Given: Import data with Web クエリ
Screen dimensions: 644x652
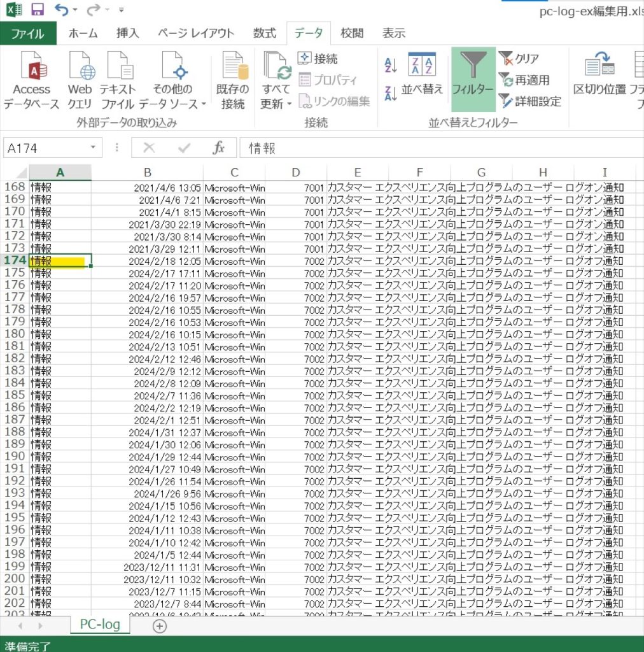Looking at the screenshot, I should [x=80, y=80].
